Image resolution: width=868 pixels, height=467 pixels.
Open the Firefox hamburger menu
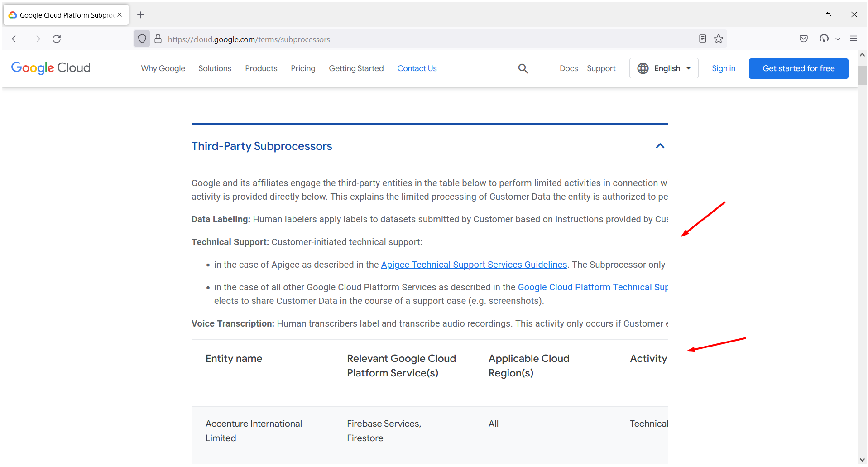(x=854, y=39)
